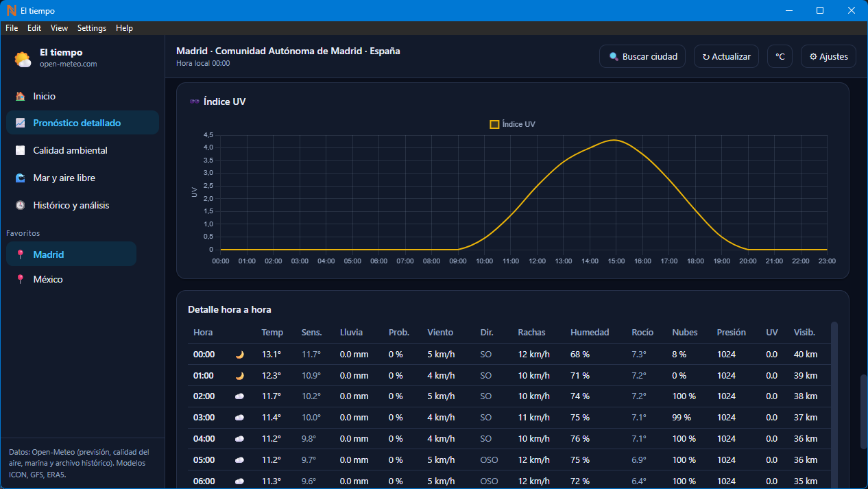Viewport: 868px width, 489px height.
Task: Click the Rachas column header
Action: (532, 333)
